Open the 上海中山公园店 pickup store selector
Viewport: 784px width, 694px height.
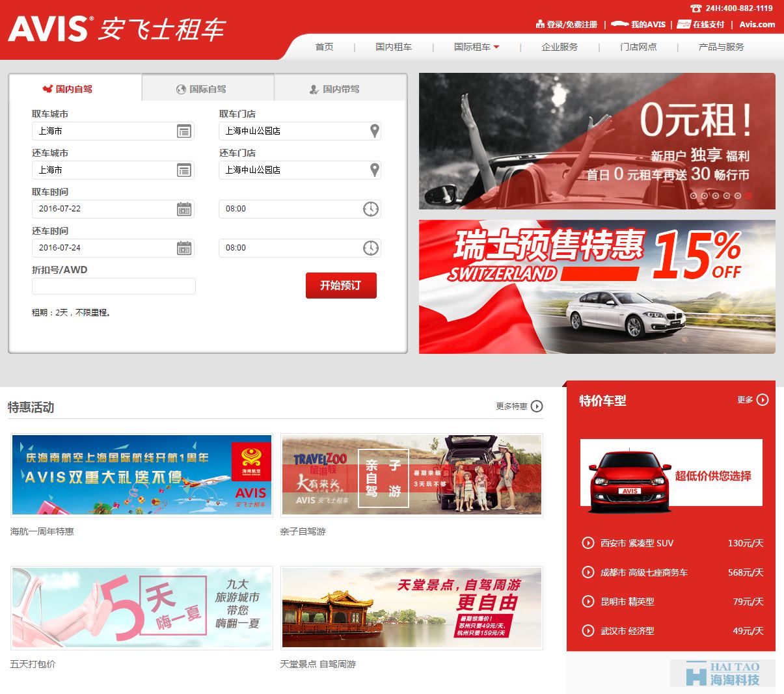293,131
